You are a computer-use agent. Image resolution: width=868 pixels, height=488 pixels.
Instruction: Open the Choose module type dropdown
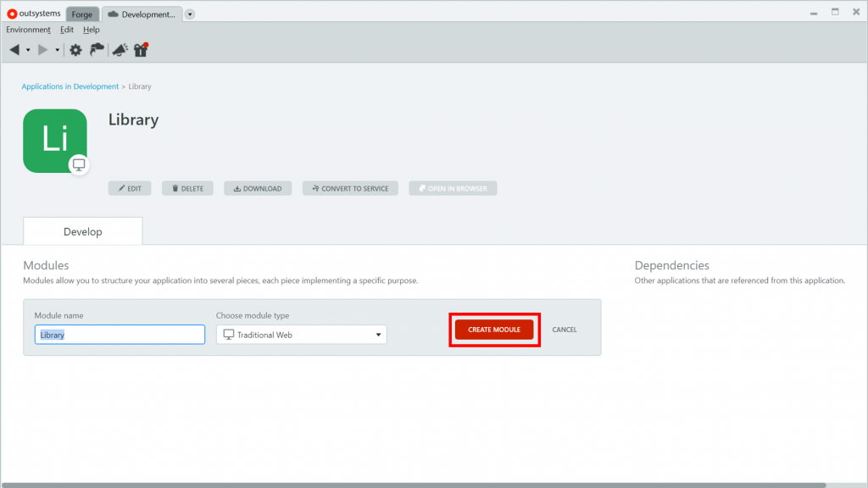tap(301, 335)
